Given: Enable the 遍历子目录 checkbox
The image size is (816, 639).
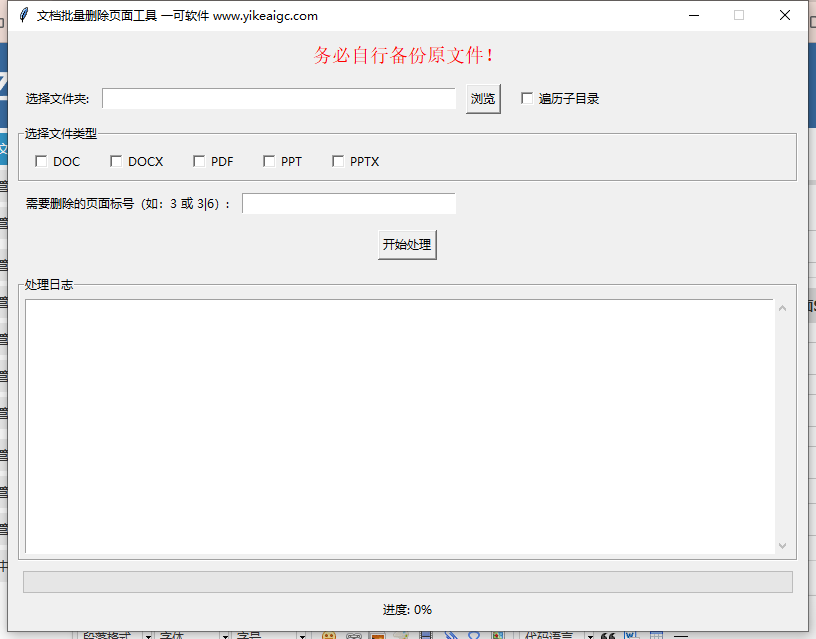Looking at the screenshot, I should tap(527, 98).
